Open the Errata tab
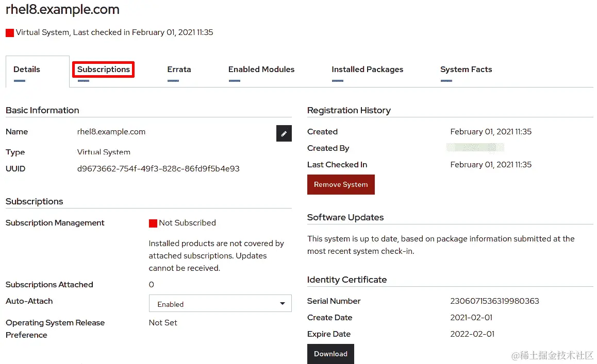This screenshot has height=364, width=597. [x=179, y=69]
